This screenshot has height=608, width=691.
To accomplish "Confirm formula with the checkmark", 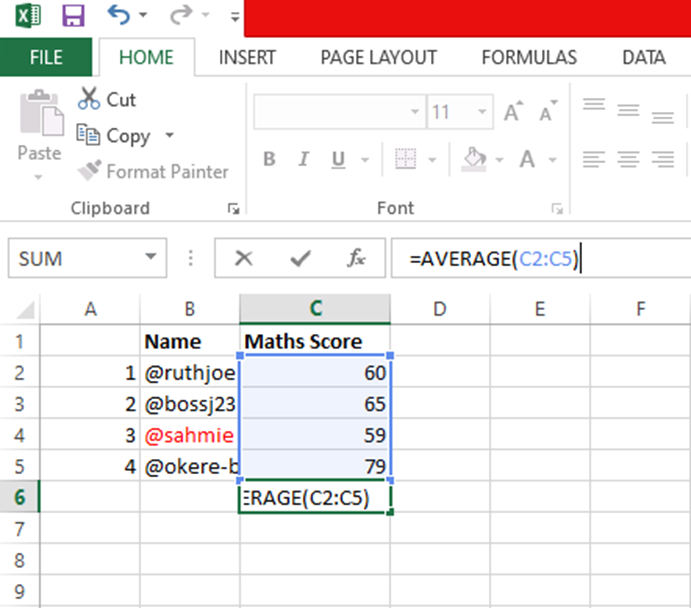I will point(301,258).
